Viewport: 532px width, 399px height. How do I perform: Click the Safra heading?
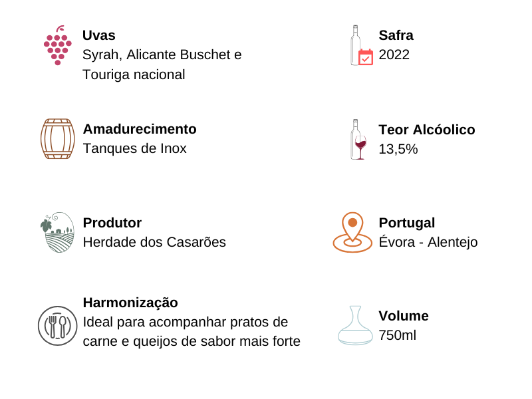tap(396, 35)
